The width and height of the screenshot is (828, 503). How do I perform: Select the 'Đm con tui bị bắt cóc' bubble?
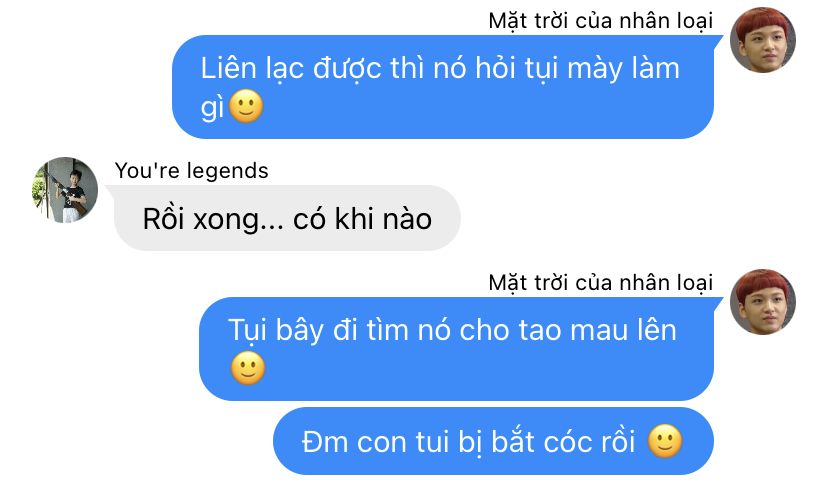[493, 441]
